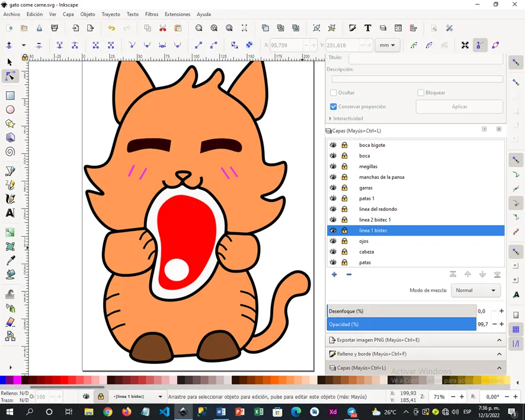Increase Desenfoque value with plus
This screenshot has height=420, width=525.
point(501,311)
